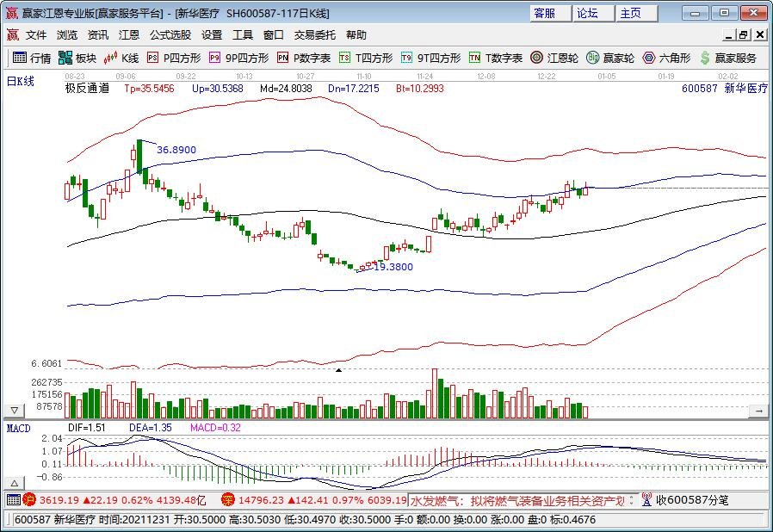The image size is (773, 532).
Task: Open the 资讯 menu
Action: [x=98, y=35]
